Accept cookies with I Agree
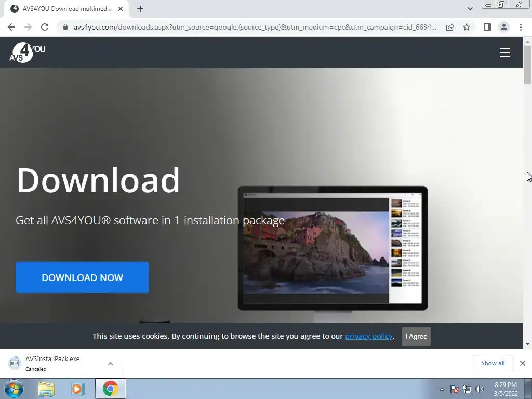 click(x=416, y=336)
